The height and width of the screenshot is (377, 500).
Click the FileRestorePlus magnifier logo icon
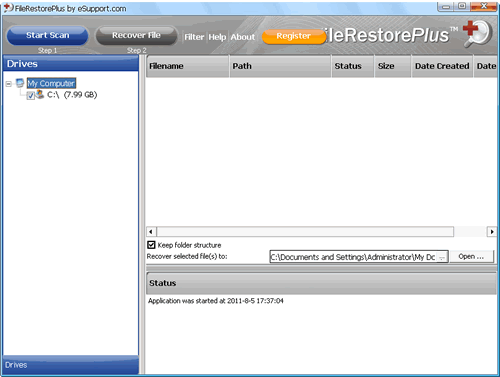coord(477,33)
